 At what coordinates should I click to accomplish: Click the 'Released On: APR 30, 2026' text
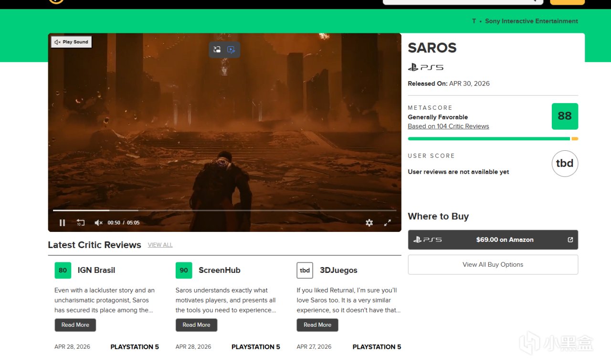tap(449, 83)
